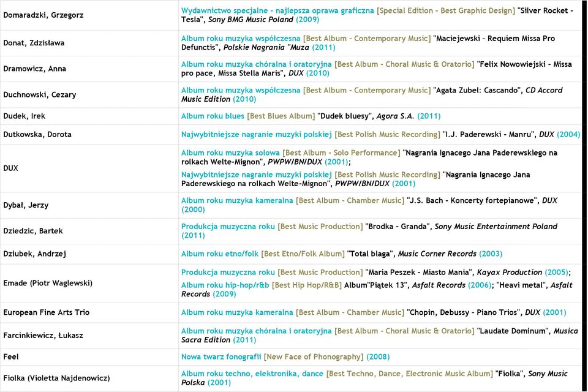Select 'Duchnowski, Cezary' in the table
This screenshot has width=588, height=392.
[x=89, y=94]
